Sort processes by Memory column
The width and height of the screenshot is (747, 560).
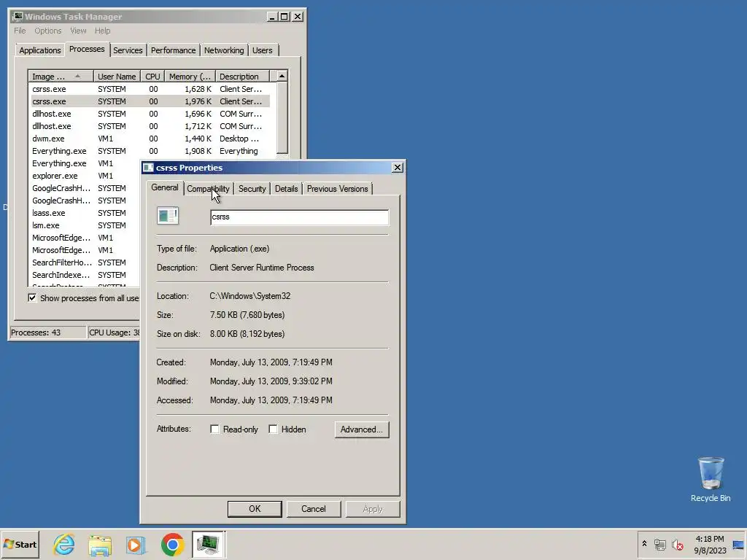tap(190, 76)
